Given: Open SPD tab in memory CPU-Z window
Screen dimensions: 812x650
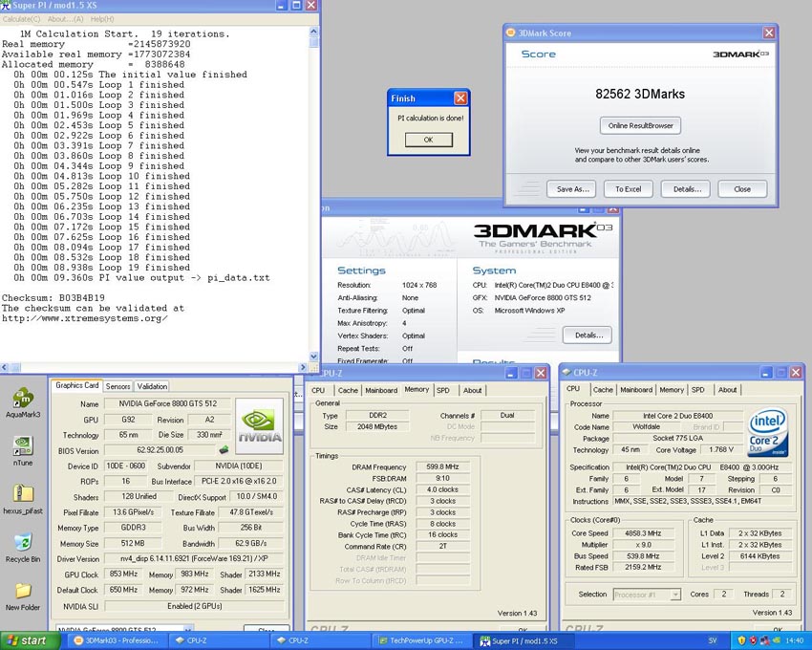Looking at the screenshot, I should [x=442, y=390].
